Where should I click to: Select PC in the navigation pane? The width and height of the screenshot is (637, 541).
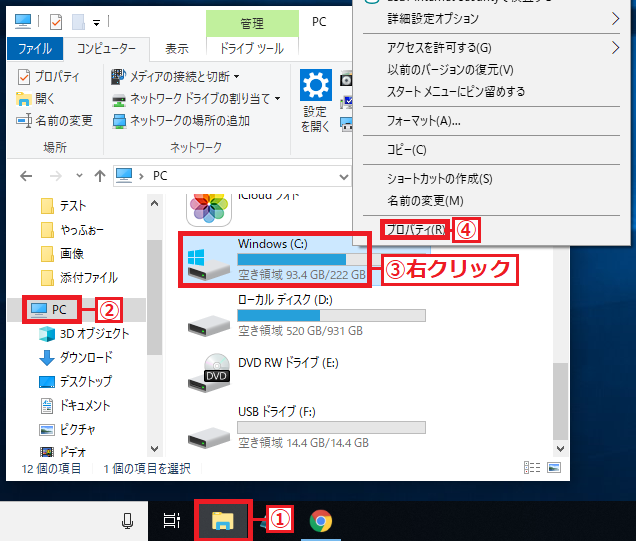[49, 309]
